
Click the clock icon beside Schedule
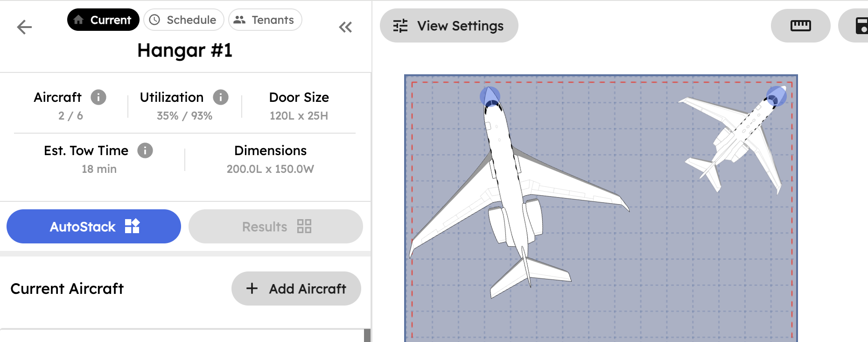(154, 20)
